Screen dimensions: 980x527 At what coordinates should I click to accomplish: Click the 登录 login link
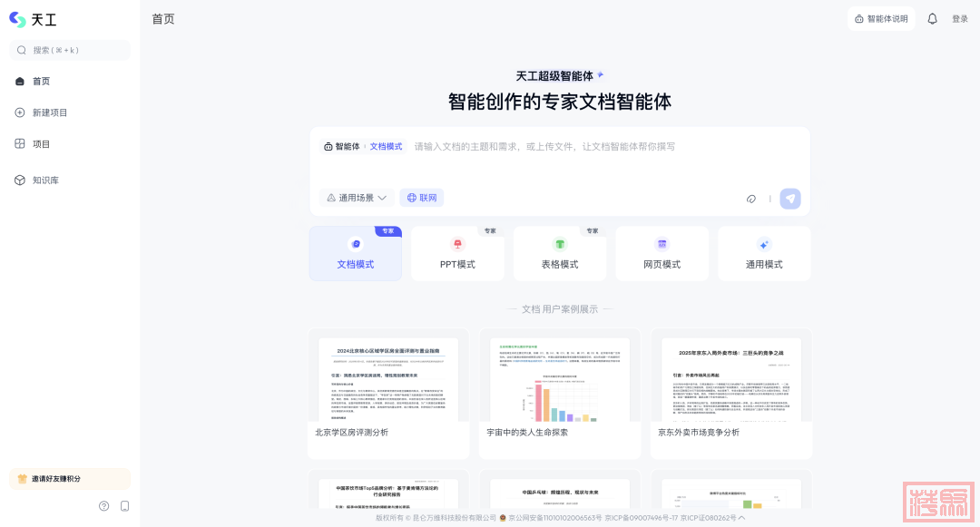pyautogui.click(x=959, y=19)
